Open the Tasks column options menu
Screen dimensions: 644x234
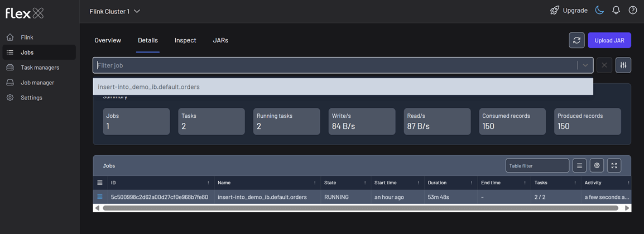575,183
